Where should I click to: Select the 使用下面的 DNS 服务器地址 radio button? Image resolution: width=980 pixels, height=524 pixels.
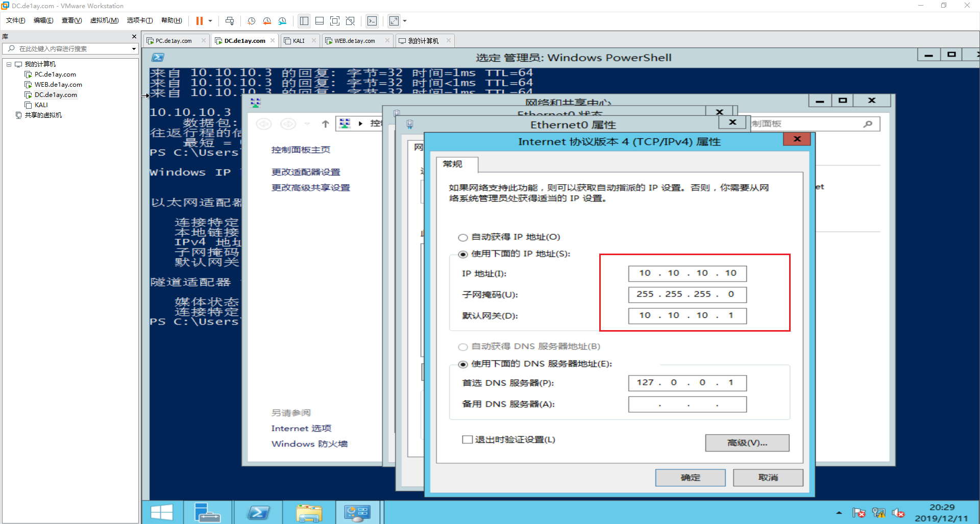click(x=463, y=364)
